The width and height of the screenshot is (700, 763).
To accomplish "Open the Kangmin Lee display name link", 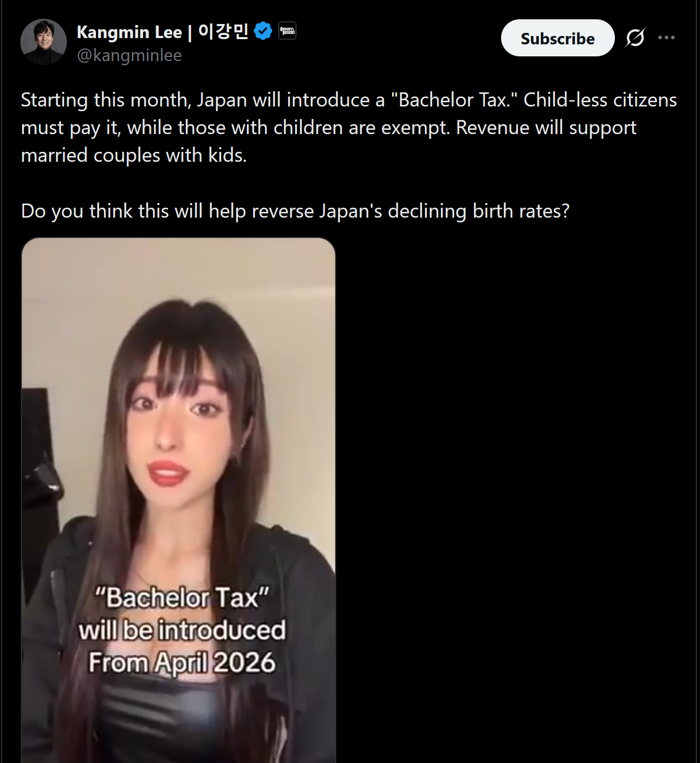I will (x=129, y=32).
